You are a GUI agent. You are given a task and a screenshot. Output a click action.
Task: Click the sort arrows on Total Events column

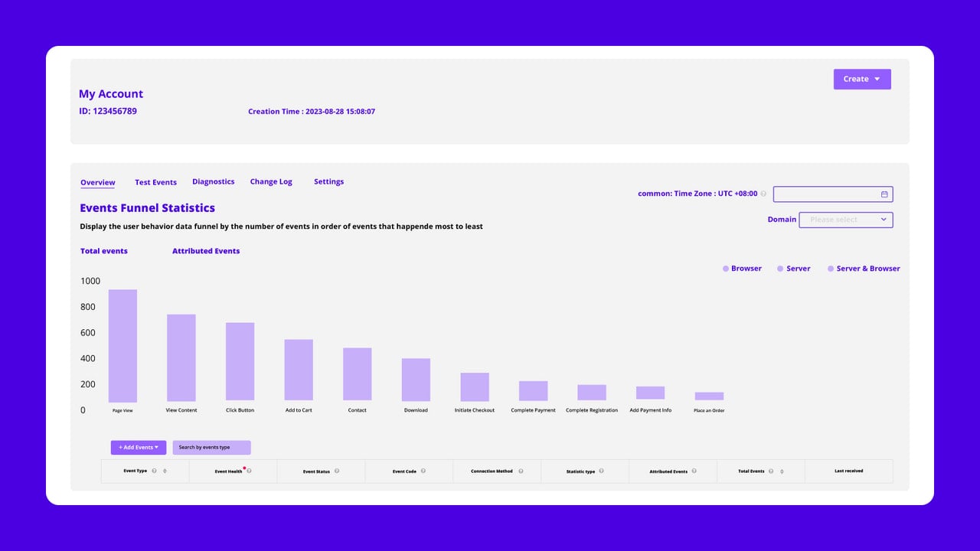pos(782,471)
